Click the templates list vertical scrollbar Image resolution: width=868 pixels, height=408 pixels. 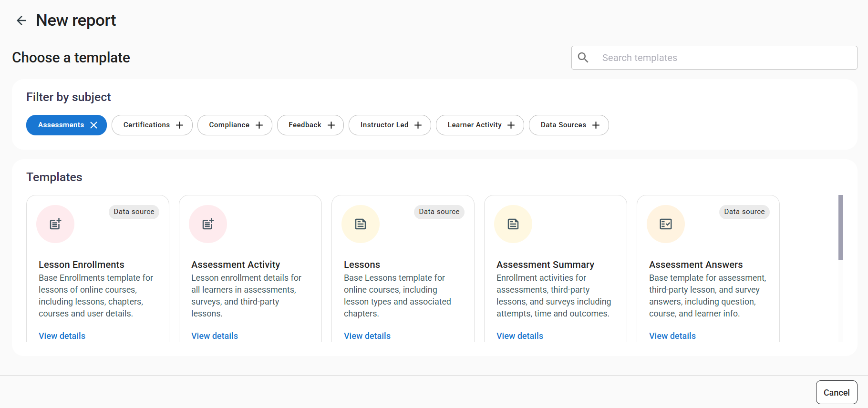point(841,227)
